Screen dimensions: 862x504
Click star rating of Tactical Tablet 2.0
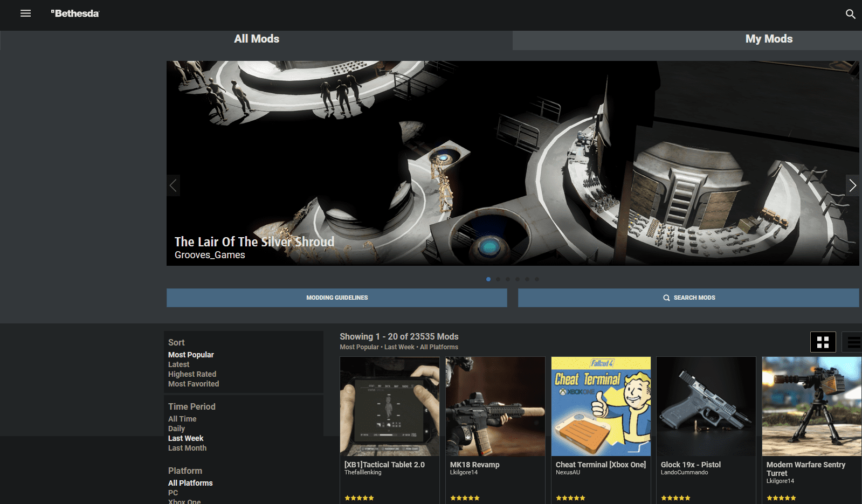point(359,498)
